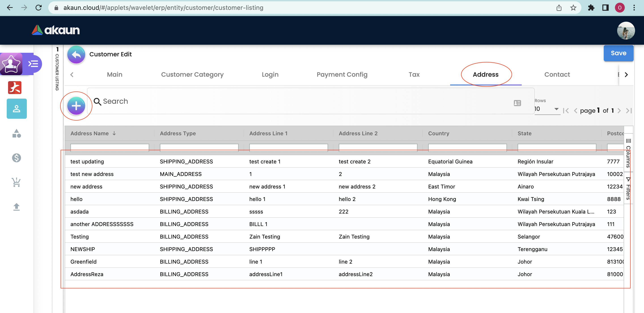Click the back arrow next to Customer Edit
Viewport: 644px width, 313px height.
(x=76, y=54)
